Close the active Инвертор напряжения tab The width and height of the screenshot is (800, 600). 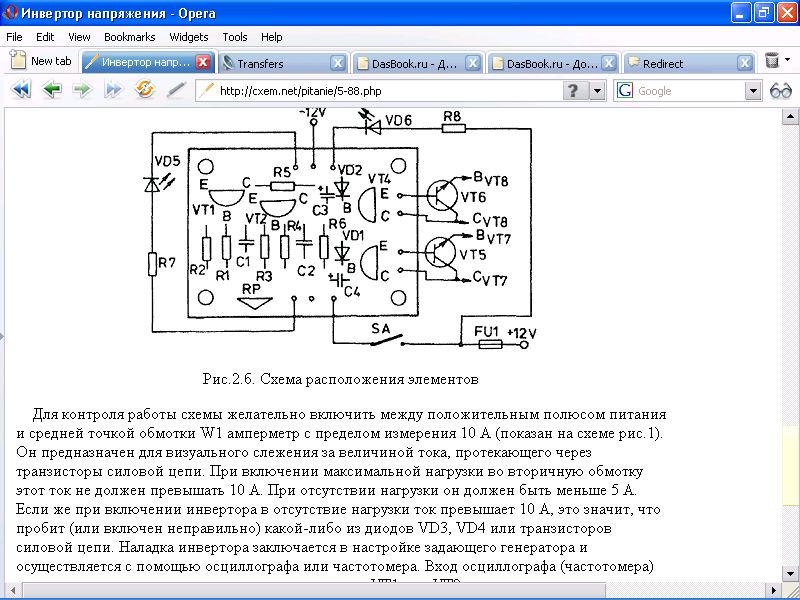coord(203,62)
